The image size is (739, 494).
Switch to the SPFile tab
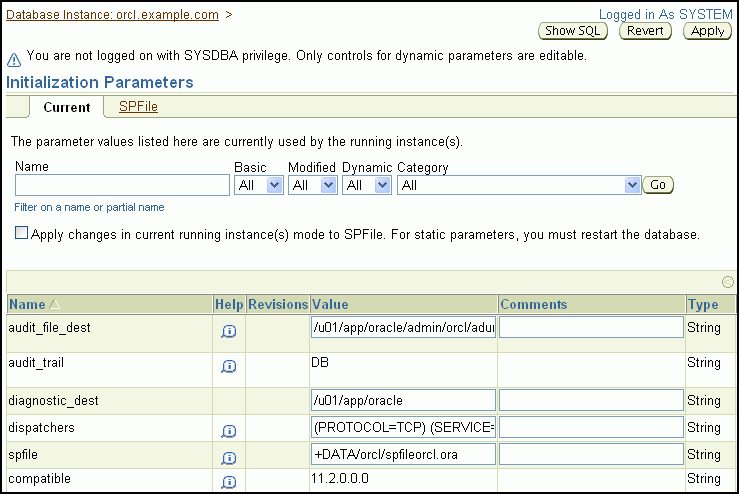coord(138,107)
